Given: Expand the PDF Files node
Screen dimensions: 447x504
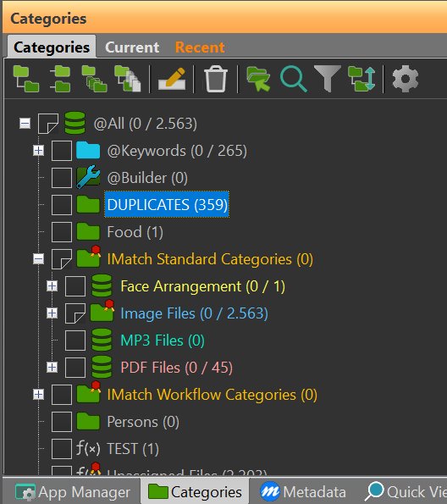Looking at the screenshot, I should [52, 367].
